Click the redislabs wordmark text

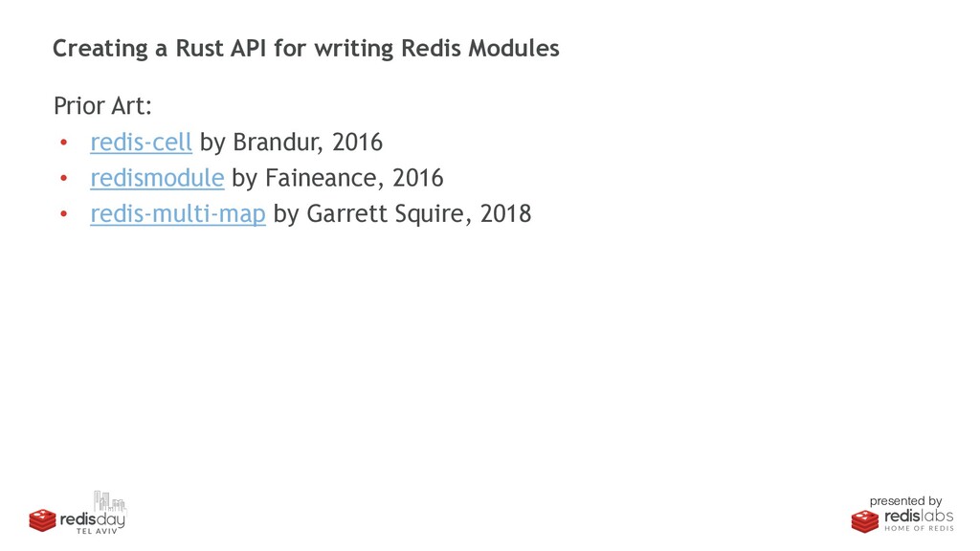[x=919, y=516]
